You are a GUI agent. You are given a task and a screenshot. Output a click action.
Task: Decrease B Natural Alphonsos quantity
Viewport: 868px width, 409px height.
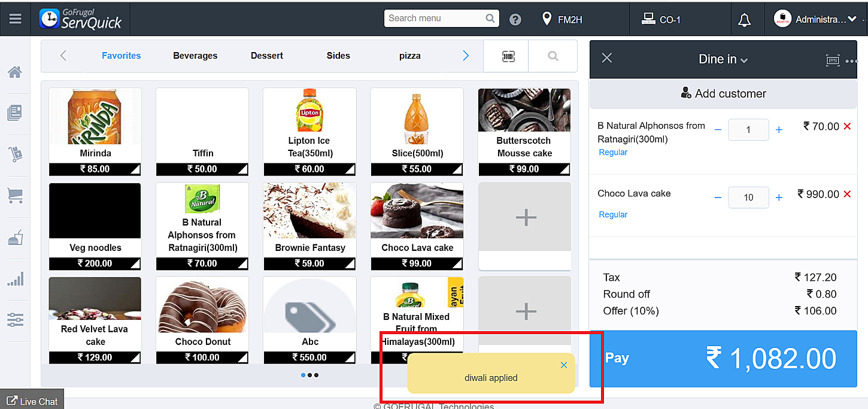718,129
